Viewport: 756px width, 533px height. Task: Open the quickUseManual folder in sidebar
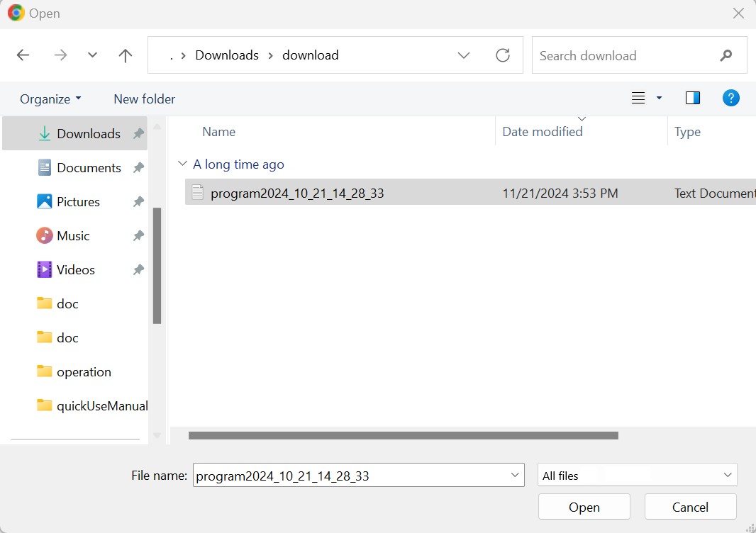(74, 405)
